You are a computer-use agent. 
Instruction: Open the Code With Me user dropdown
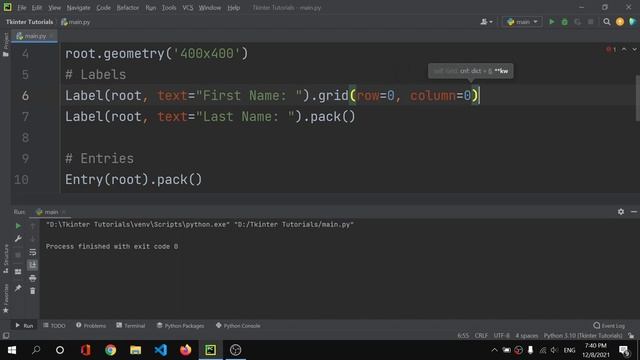click(x=486, y=22)
